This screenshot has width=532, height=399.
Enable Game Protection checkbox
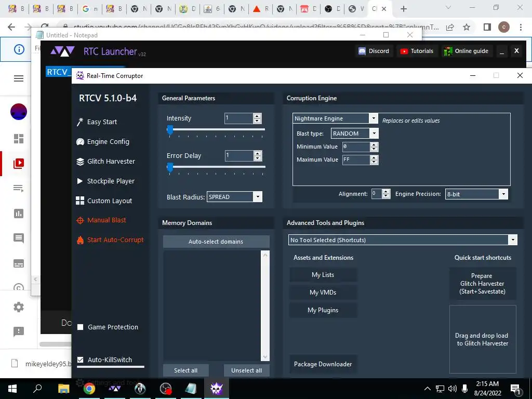[81, 327]
